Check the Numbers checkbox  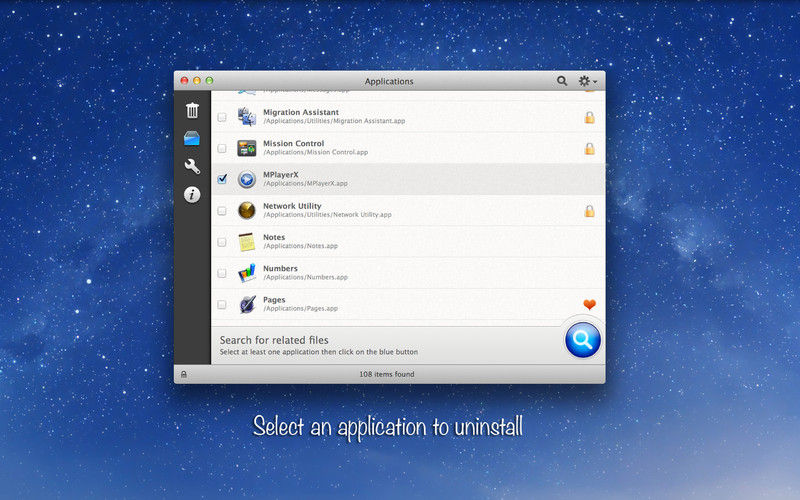(x=222, y=273)
